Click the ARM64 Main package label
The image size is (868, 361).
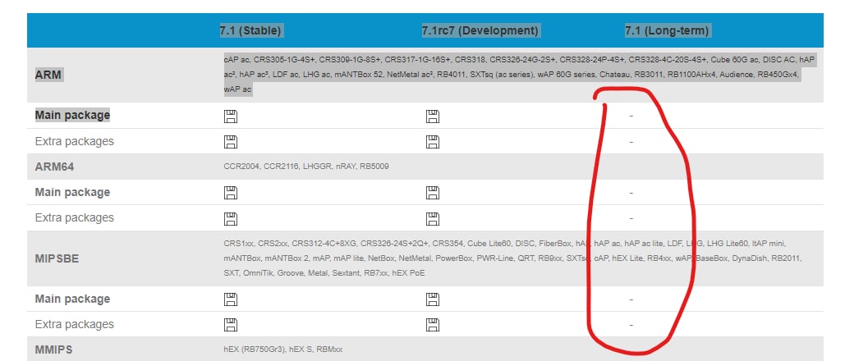tap(72, 192)
